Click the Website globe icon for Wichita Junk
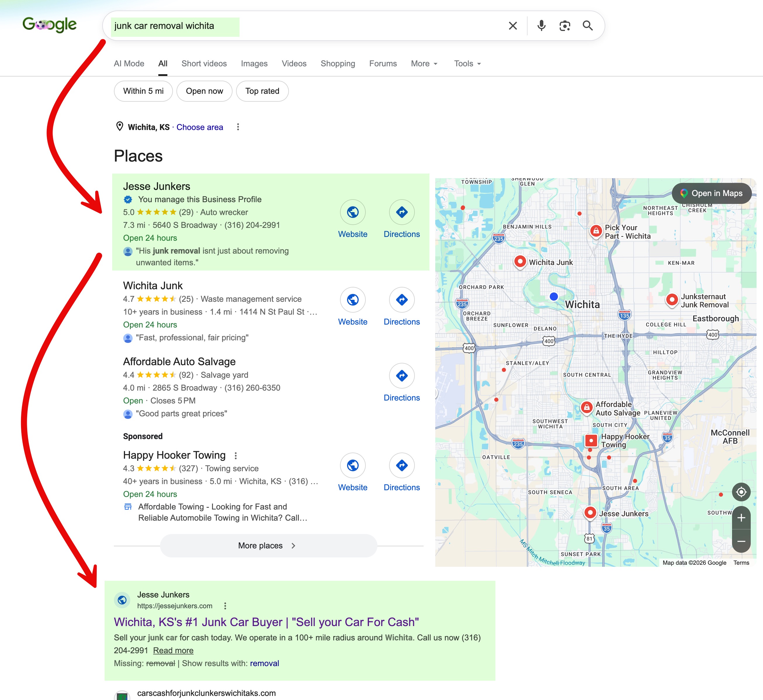The height and width of the screenshot is (700, 763). tap(353, 300)
